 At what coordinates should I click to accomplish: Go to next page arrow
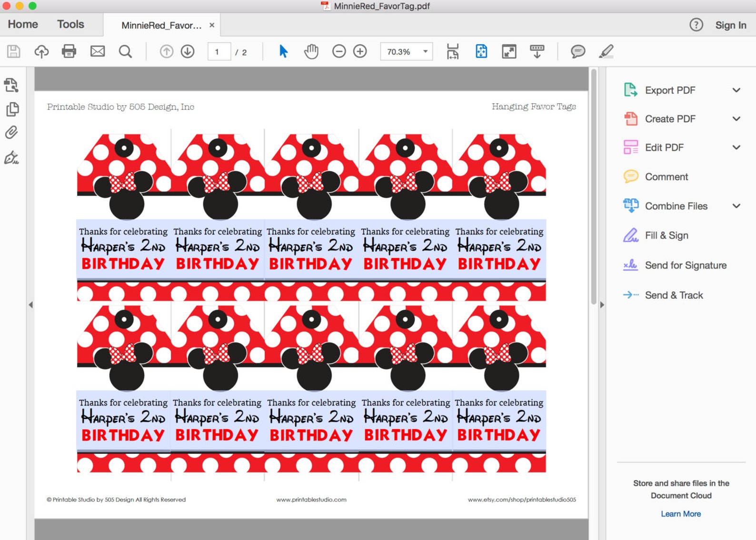click(x=188, y=51)
